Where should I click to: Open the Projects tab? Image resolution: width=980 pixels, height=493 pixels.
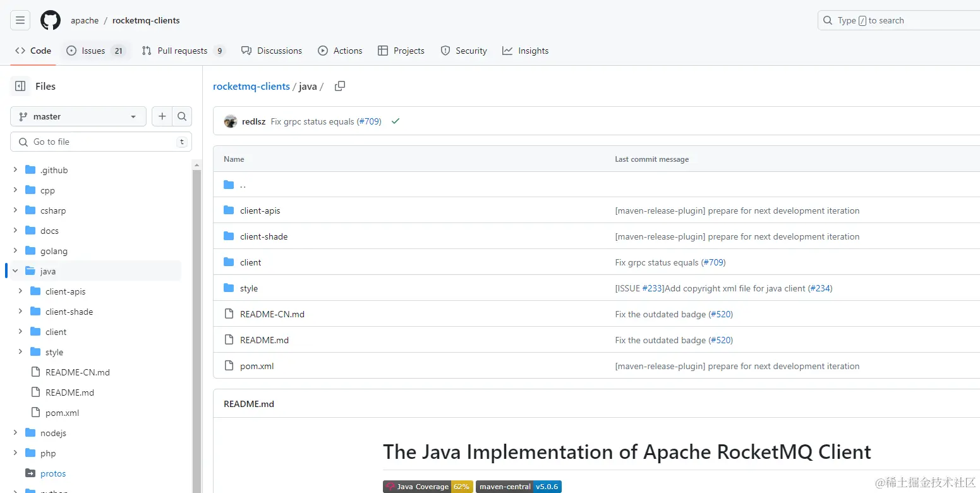(x=401, y=51)
